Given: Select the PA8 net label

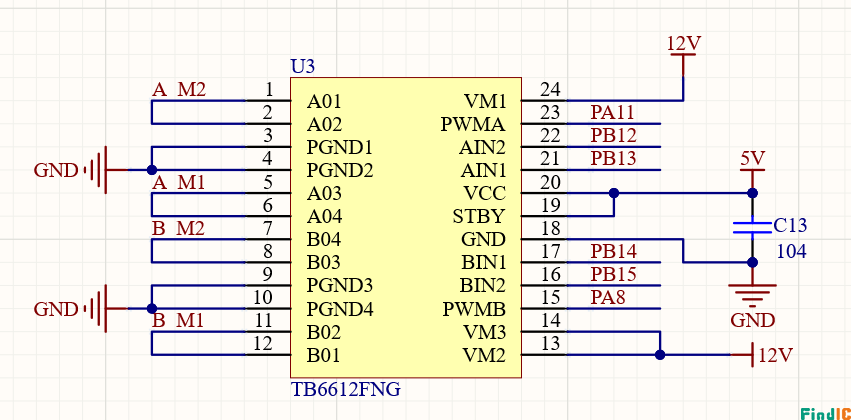Looking at the screenshot, I should 607,297.
